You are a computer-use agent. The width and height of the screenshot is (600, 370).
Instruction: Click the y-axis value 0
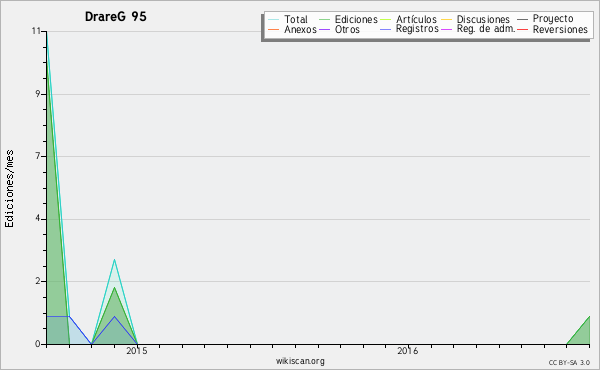coord(38,344)
